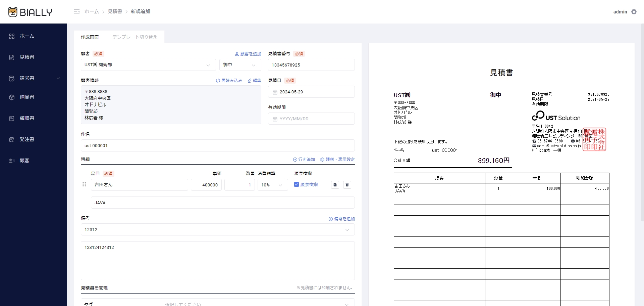Screen dimensions: 644x306
Task: Grab the drag handle of the item row
Action: click(x=84, y=184)
